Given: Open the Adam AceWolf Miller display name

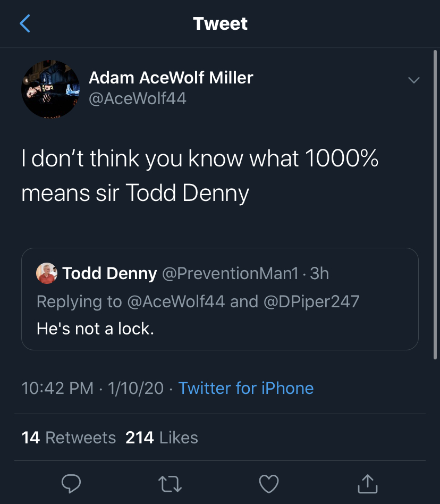Looking at the screenshot, I should [171, 78].
